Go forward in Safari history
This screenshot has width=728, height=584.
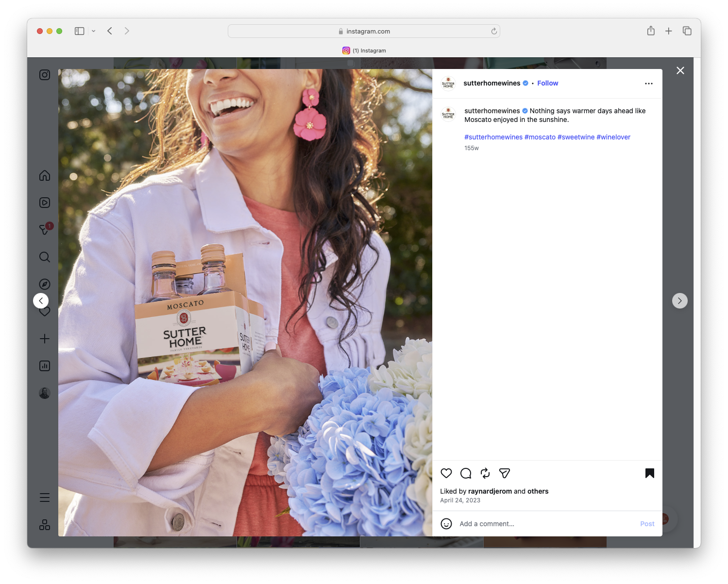(x=127, y=31)
